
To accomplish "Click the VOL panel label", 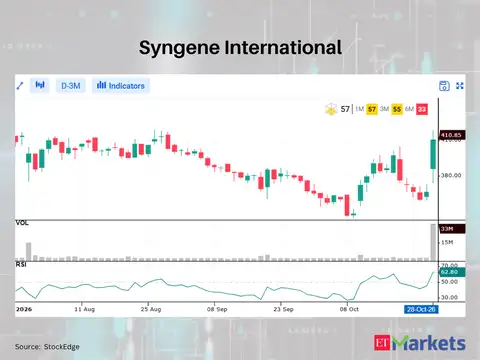I will point(22,223).
